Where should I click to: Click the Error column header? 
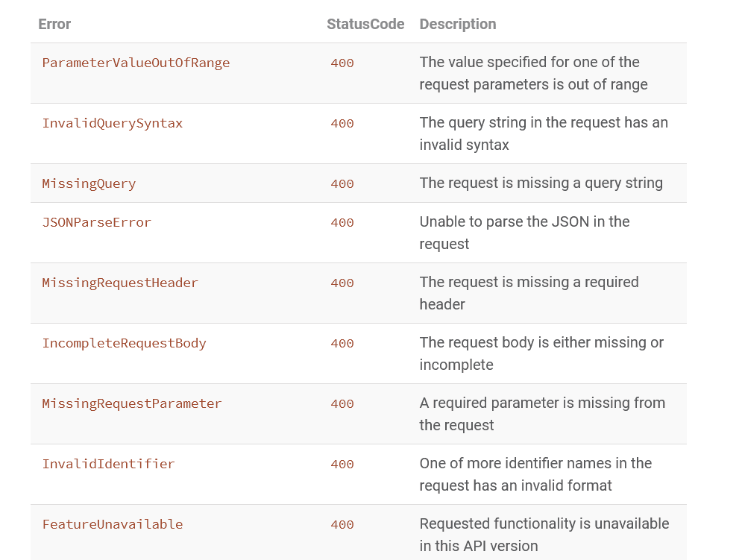coord(54,24)
